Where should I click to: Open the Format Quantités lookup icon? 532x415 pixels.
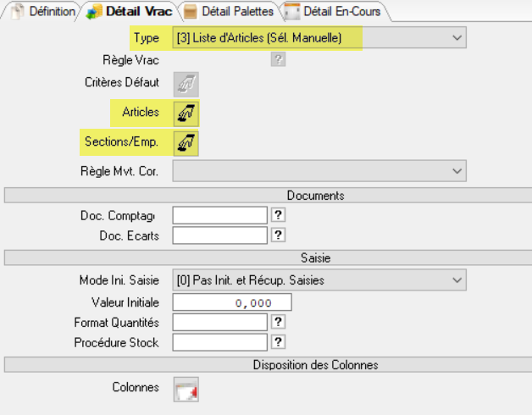[277, 322]
